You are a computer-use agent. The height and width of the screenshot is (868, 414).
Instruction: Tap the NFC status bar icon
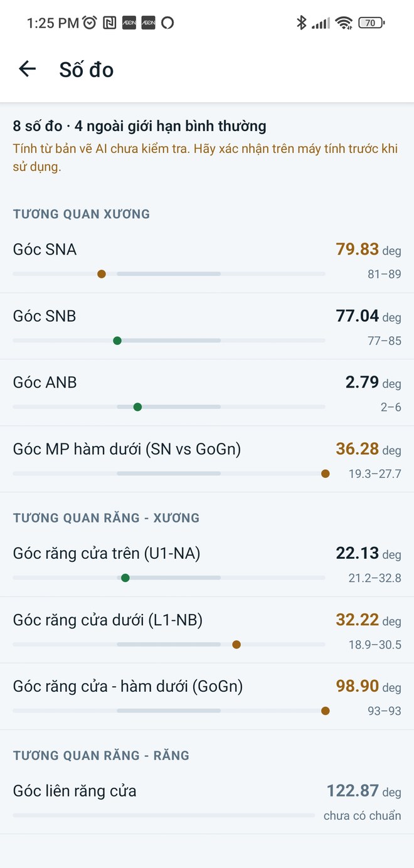pyautogui.click(x=109, y=23)
